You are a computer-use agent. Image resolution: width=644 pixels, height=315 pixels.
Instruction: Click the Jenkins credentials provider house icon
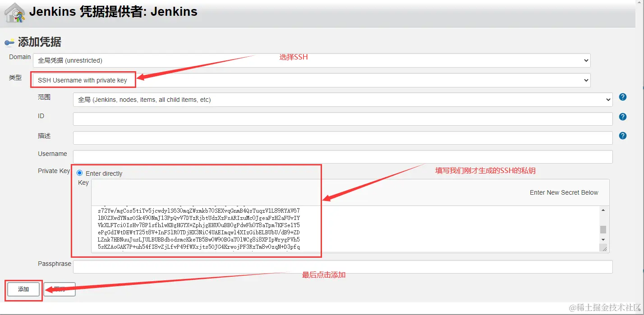click(14, 13)
